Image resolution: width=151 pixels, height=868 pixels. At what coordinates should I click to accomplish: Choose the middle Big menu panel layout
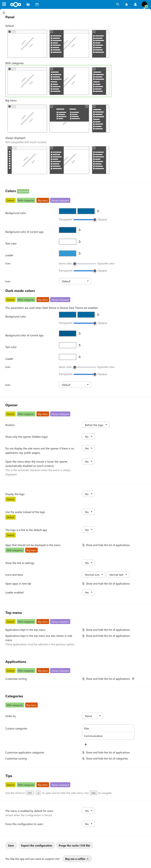(69, 118)
